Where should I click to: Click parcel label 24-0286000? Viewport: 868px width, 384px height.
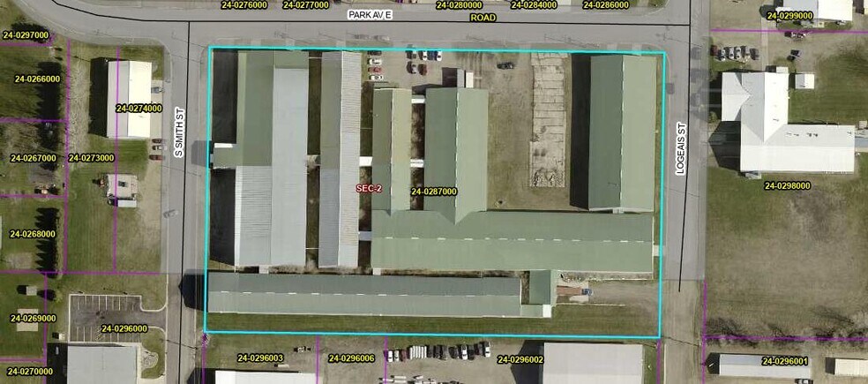click(x=606, y=4)
